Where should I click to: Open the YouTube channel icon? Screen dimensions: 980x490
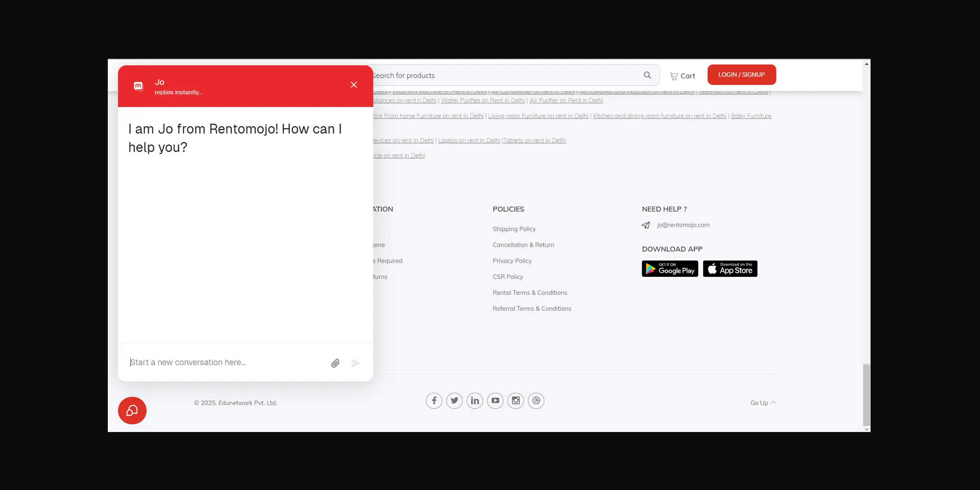(x=495, y=401)
